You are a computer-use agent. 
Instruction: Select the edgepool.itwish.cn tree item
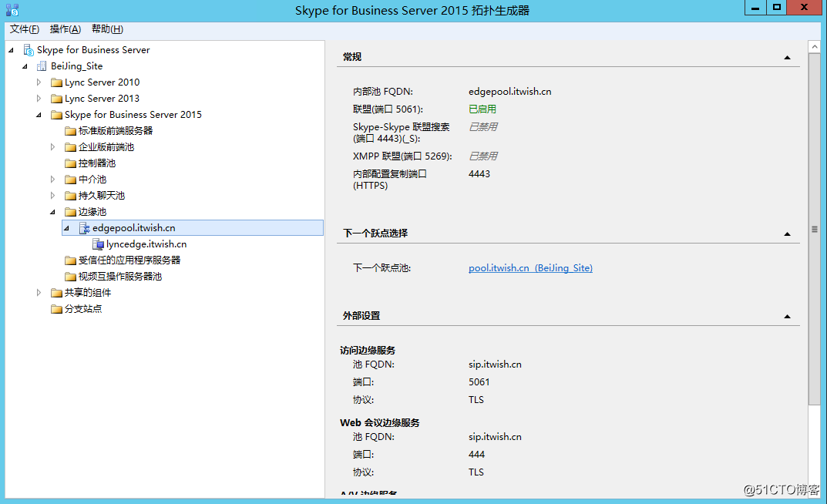[193, 228]
